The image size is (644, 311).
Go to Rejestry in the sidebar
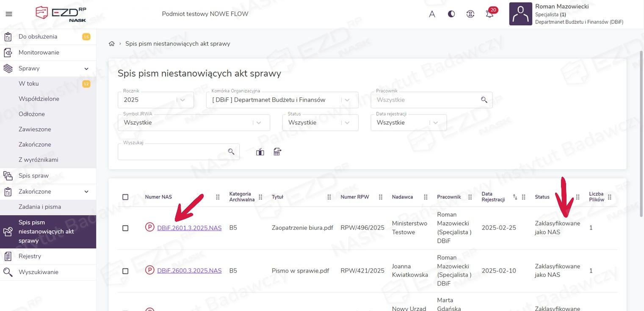pyautogui.click(x=30, y=256)
